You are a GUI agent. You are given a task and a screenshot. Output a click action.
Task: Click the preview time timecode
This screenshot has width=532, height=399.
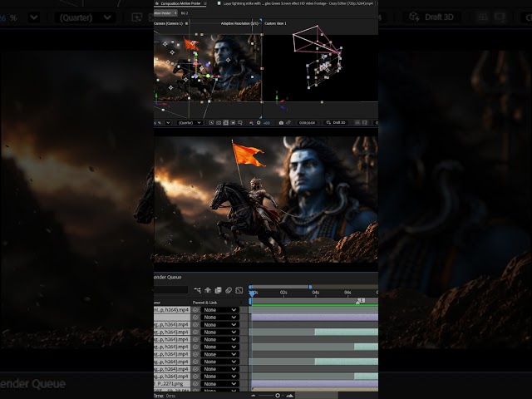coord(307,122)
